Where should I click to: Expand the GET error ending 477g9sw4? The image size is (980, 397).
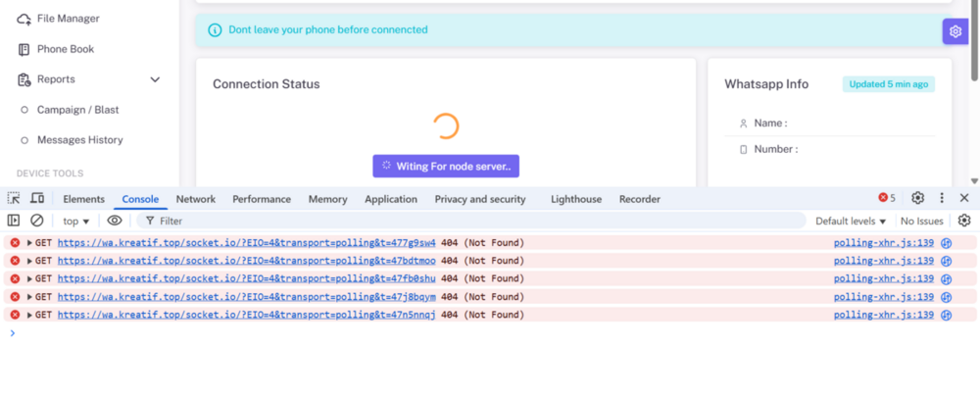(29, 242)
